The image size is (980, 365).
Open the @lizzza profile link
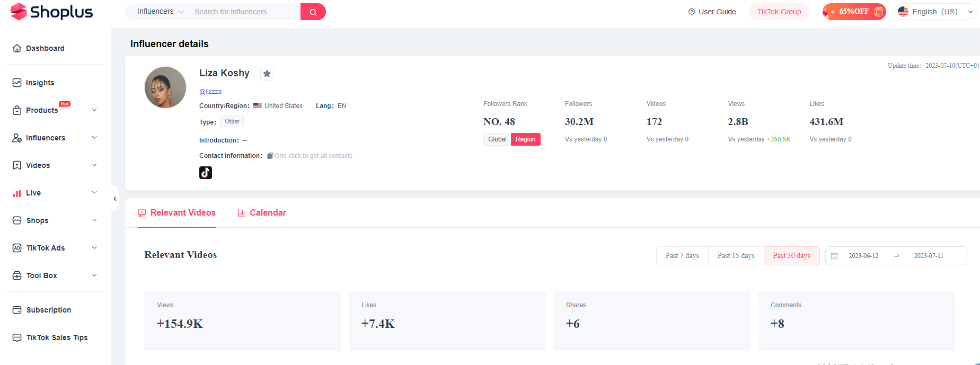pos(210,92)
